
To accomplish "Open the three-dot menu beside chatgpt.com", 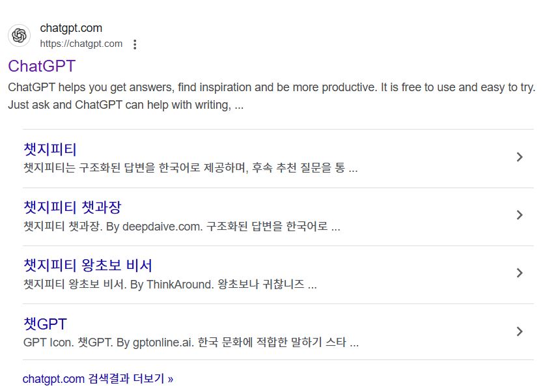I will click(135, 44).
